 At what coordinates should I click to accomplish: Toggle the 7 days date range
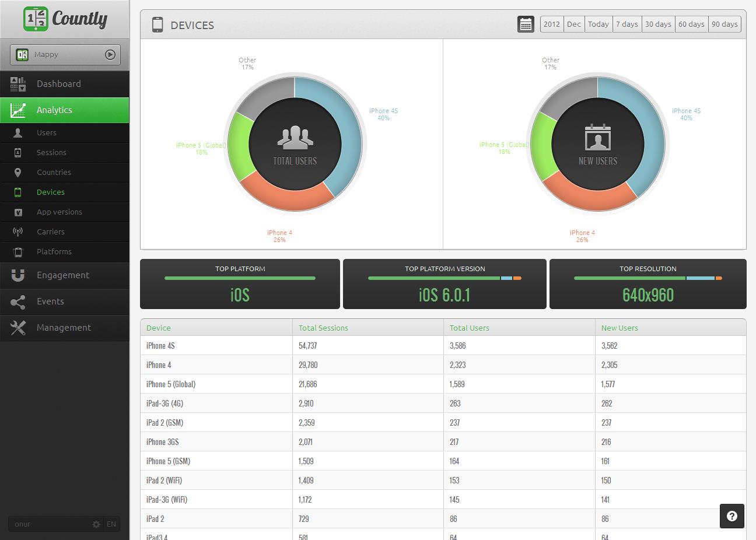point(626,24)
